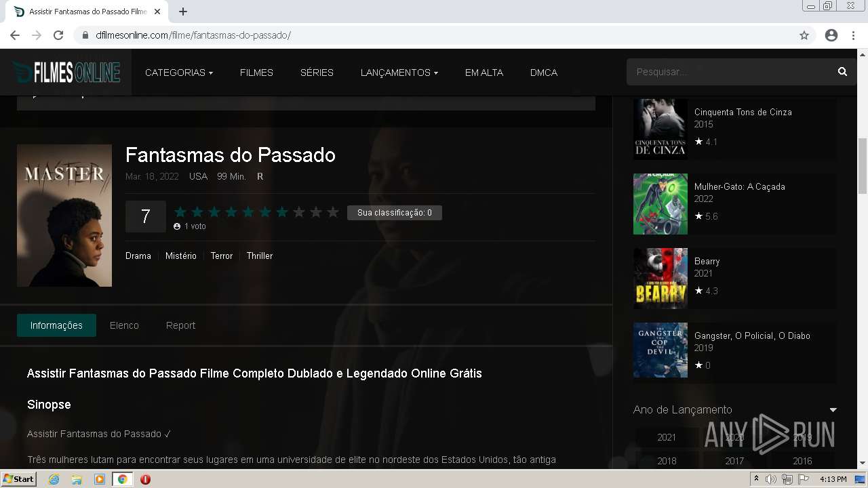Filter by release year 2021
This screenshot has height=488, width=868.
tap(667, 437)
